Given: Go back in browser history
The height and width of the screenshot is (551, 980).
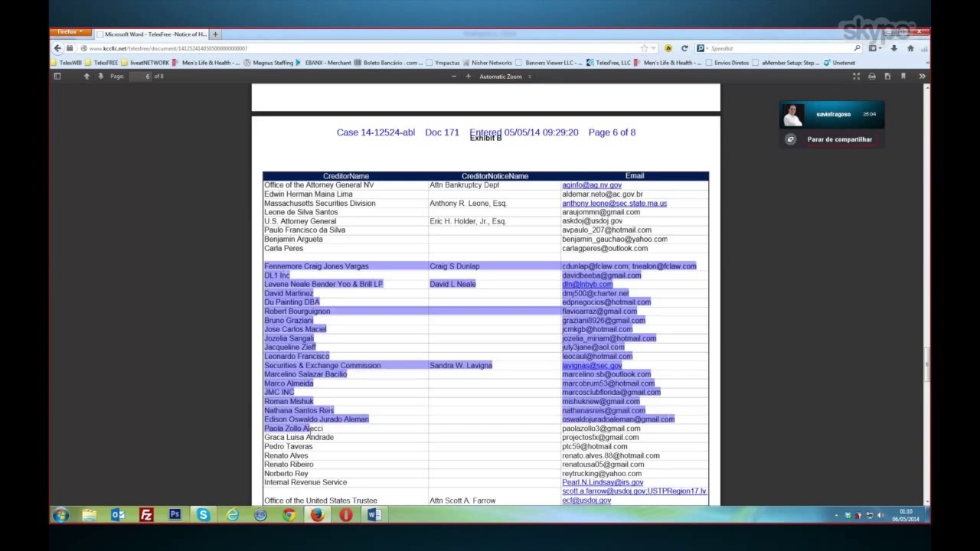Looking at the screenshot, I should click(x=57, y=48).
